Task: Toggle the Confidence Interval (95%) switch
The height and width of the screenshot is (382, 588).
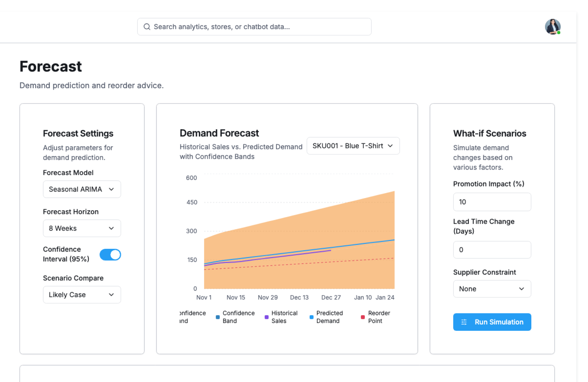Action: [110, 254]
